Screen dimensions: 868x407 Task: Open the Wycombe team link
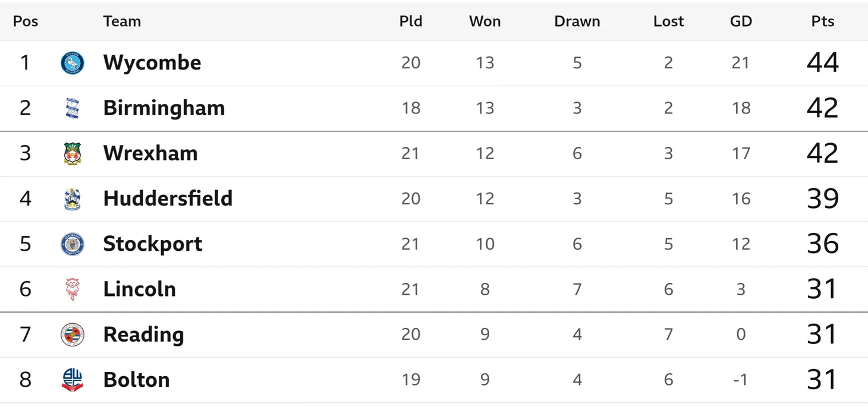coord(152,63)
